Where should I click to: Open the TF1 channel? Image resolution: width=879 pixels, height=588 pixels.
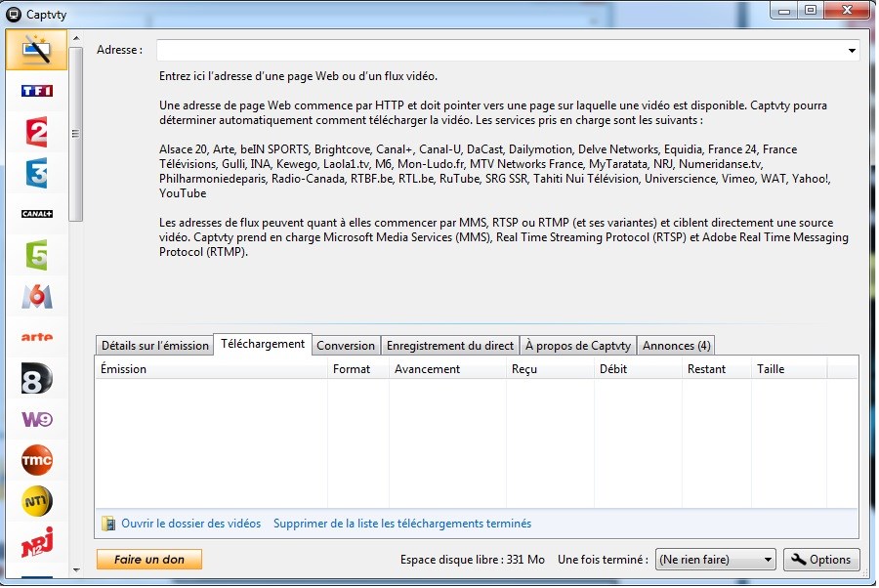[x=36, y=91]
